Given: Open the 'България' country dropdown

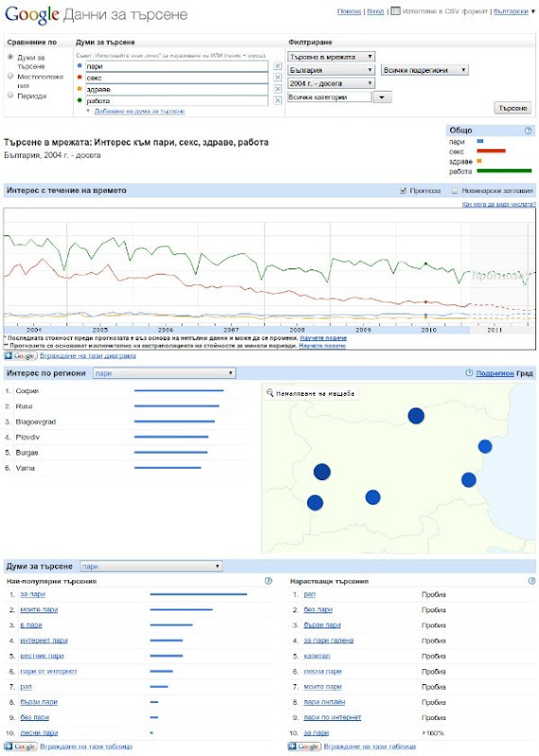Looking at the screenshot, I should [331, 70].
